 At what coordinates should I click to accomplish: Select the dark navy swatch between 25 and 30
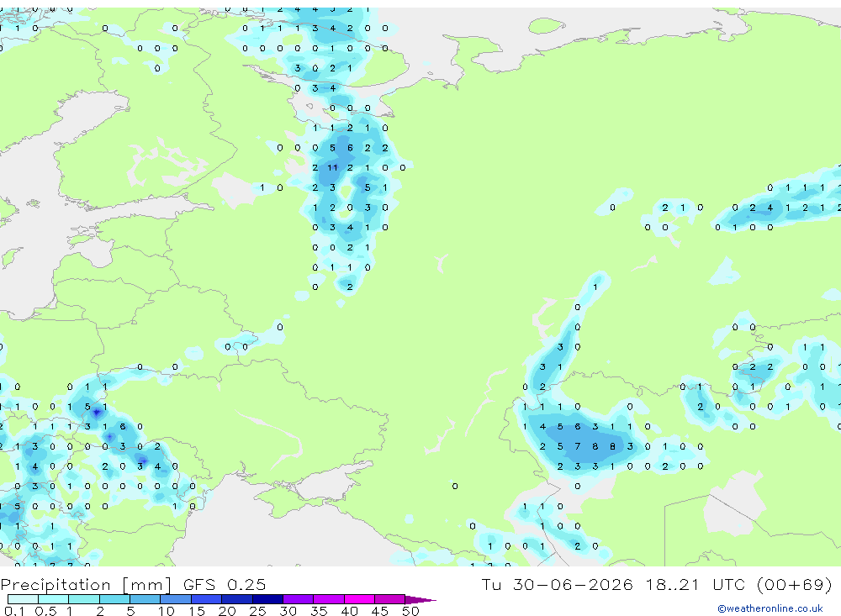coord(267,599)
